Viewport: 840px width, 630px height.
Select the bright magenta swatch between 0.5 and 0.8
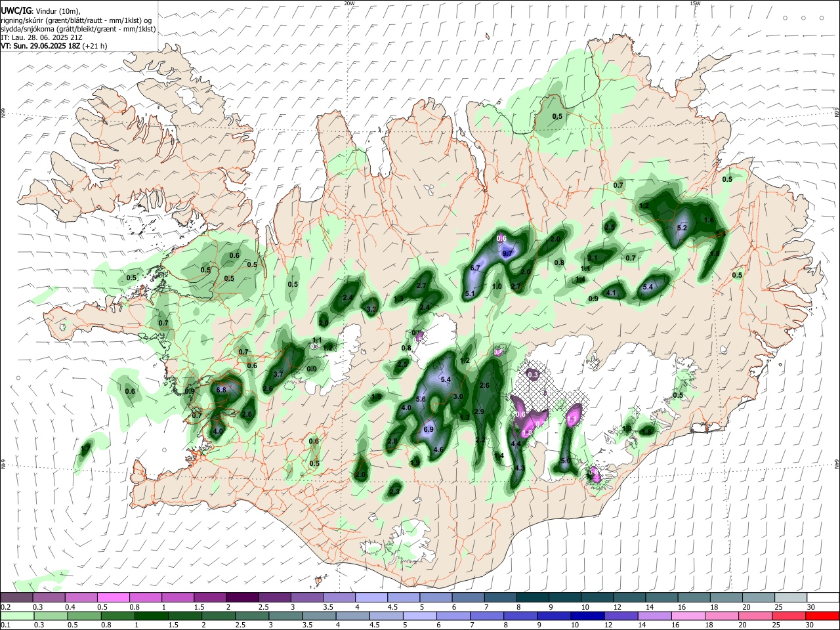point(113,598)
